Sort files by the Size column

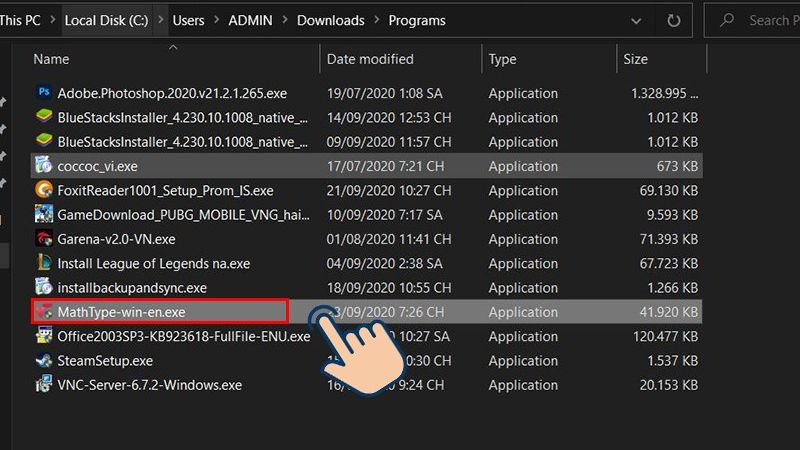(x=636, y=60)
